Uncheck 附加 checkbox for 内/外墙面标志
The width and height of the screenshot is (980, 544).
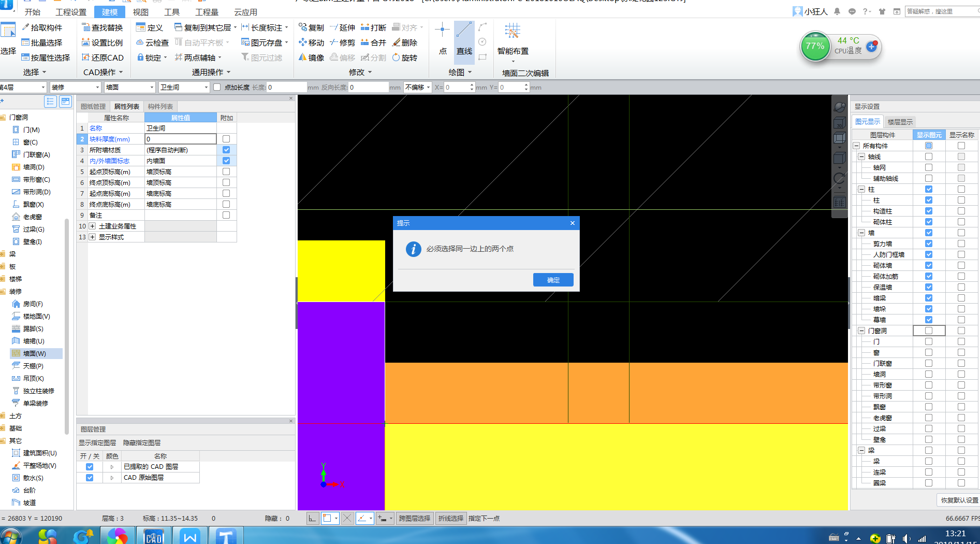coord(226,161)
